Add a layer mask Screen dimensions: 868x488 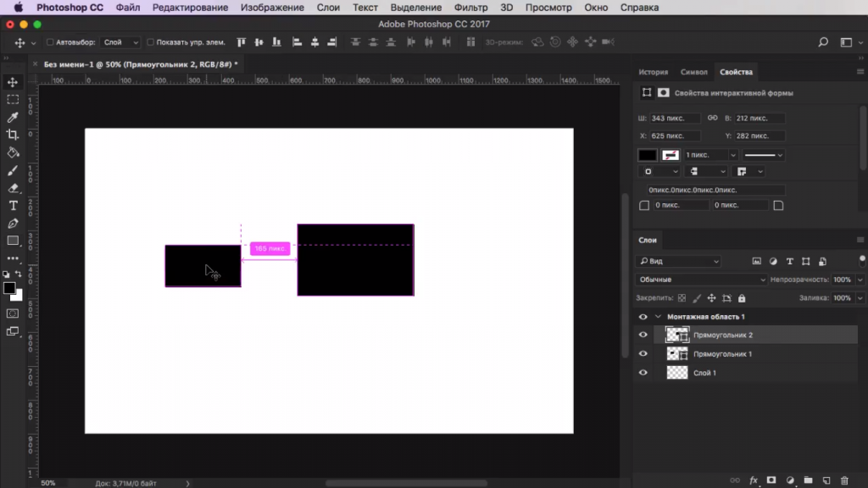[771, 480]
